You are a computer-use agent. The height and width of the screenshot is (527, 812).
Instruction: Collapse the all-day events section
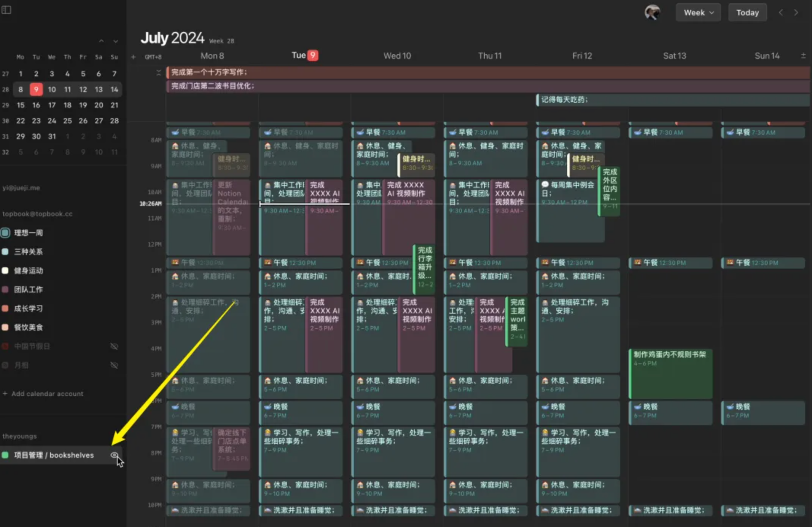point(159,72)
